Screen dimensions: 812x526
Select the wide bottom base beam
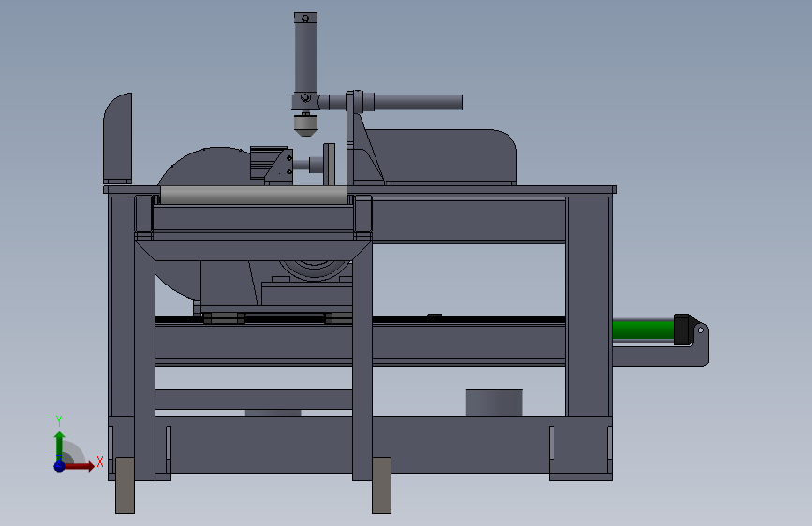pyautogui.click(x=358, y=445)
